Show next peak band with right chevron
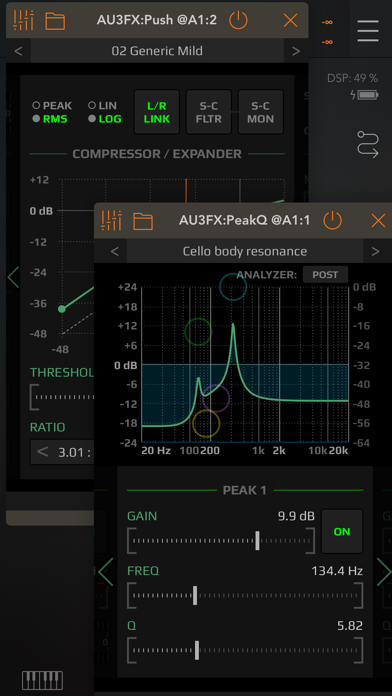The image size is (392, 696). (x=383, y=572)
